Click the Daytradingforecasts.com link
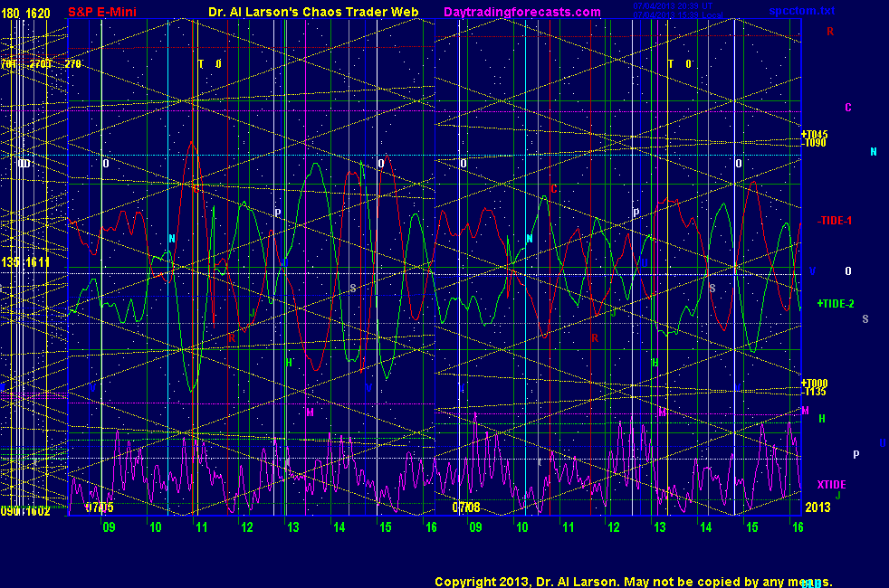 pyautogui.click(x=521, y=13)
